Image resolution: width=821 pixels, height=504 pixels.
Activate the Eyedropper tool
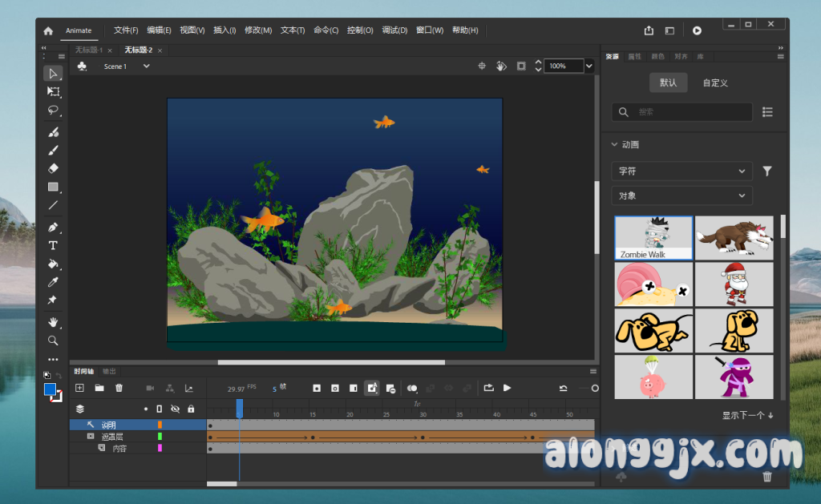53,282
